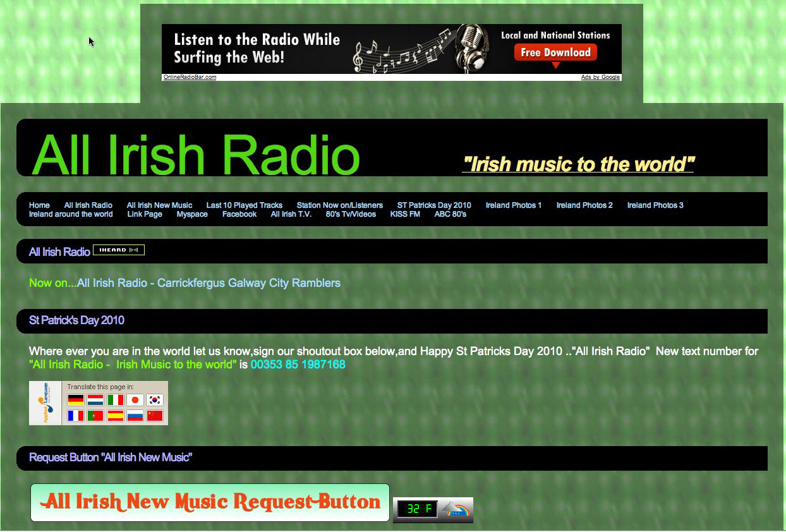Click All Irish New Music Request-Button
Viewport: 786px width, 532px height.
(x=210, y=503)
